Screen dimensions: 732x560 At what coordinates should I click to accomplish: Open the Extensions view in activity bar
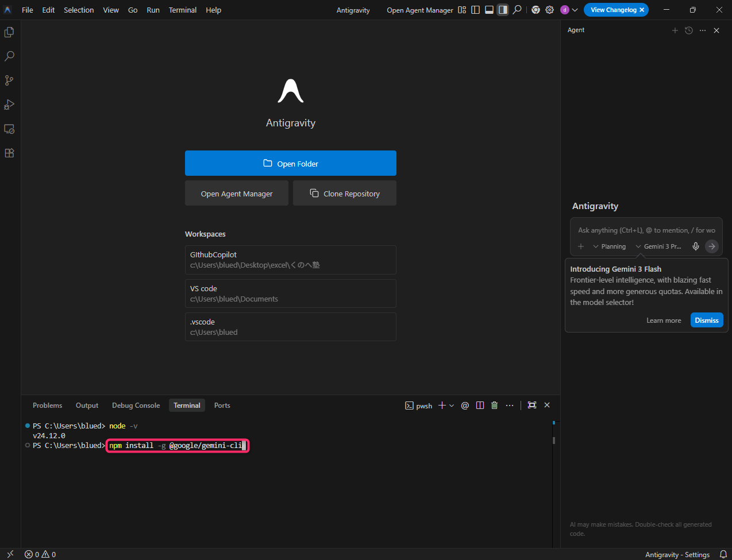pyautogui.click(x=9, y=153)
